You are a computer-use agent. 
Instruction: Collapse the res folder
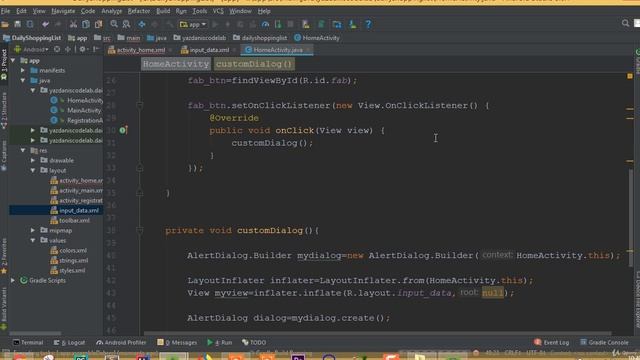point(23,150)
